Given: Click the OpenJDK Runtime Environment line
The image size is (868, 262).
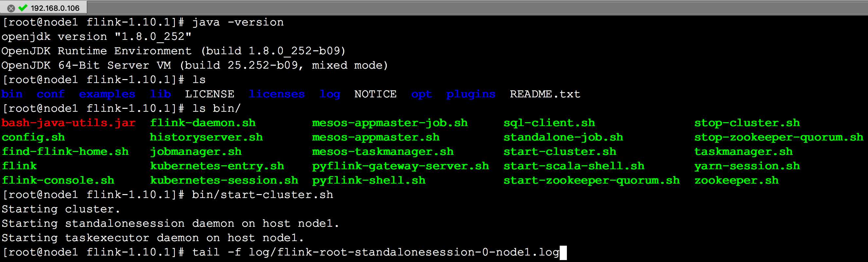Looking at the screenshot, I should coord(173,51).
